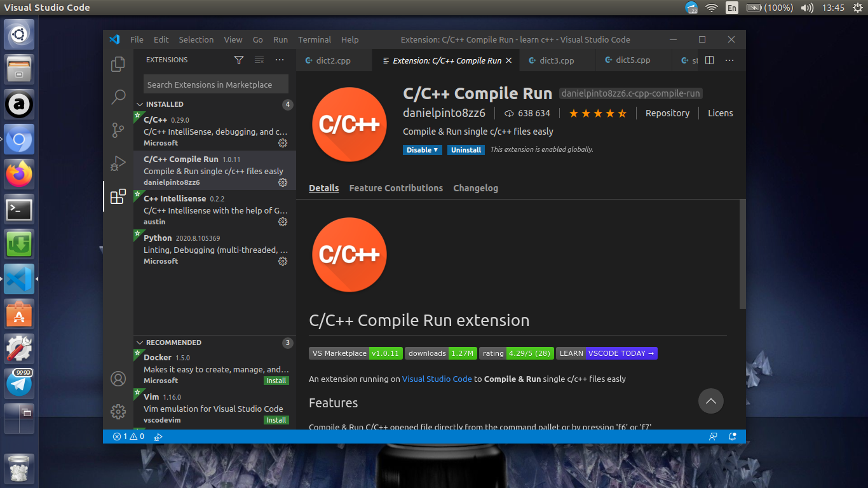Split the editor to the right
The height and width of the screenshot is (488, 868).
710,60
